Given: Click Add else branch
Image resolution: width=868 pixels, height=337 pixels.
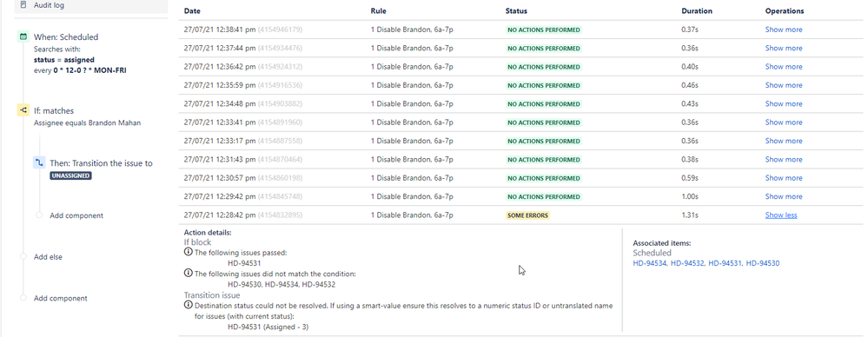Looking at the screenshot, I should click(x=48, y=257).
